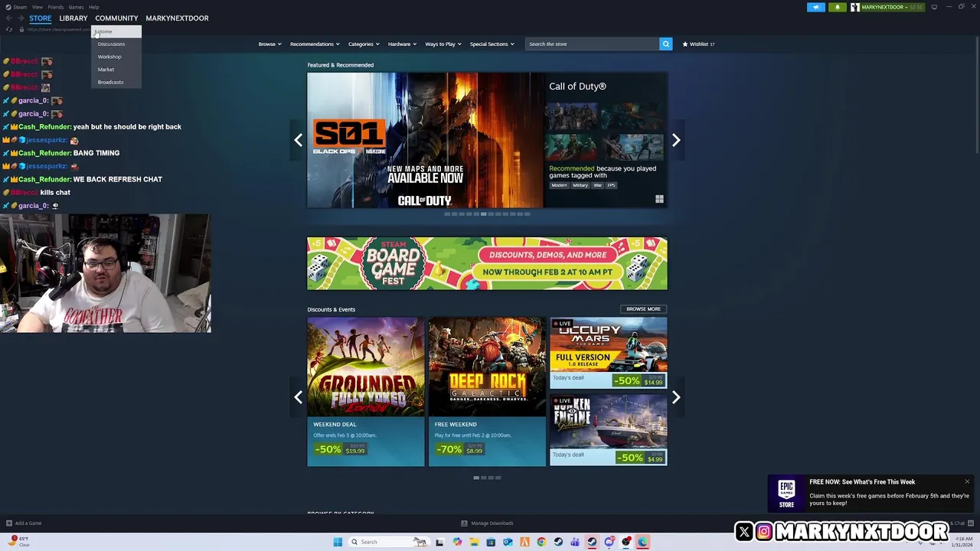Expand the Recommendations dropdown
This screenshot has width=980, height=551.
pyautogui.click(x=315, y=44)
